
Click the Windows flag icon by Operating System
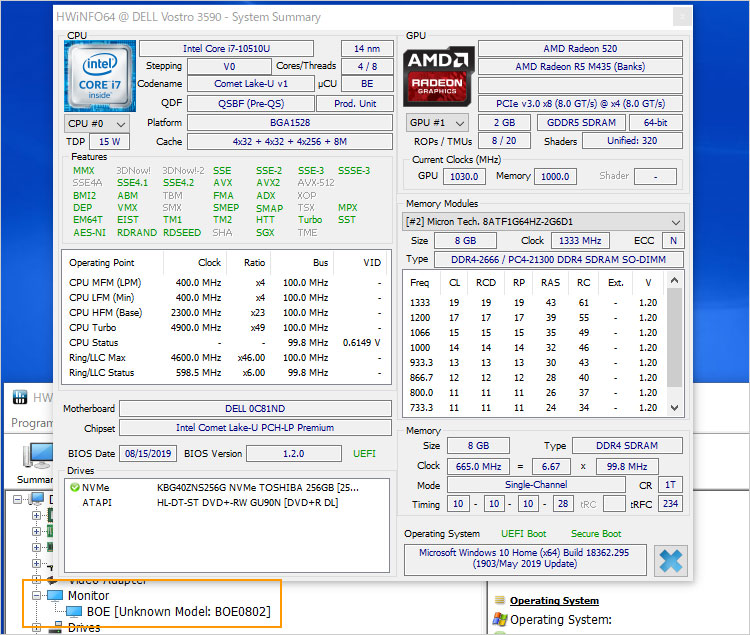500,620
